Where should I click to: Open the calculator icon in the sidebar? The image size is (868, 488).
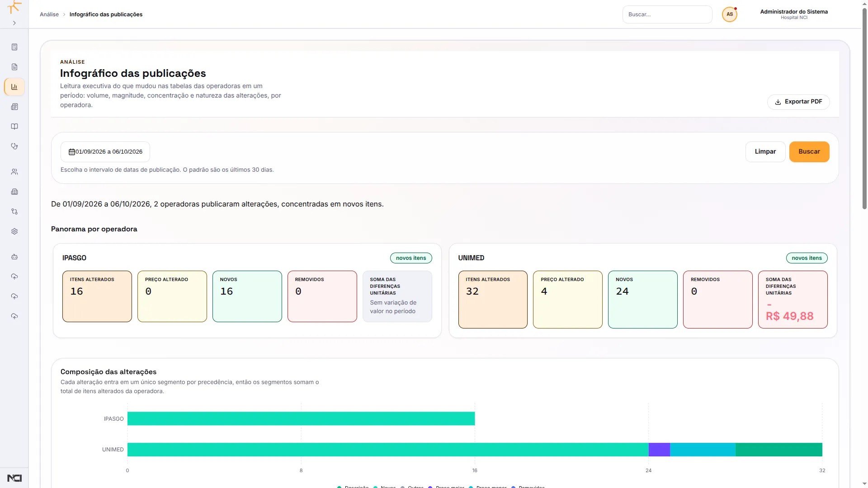tap(14, 47)
